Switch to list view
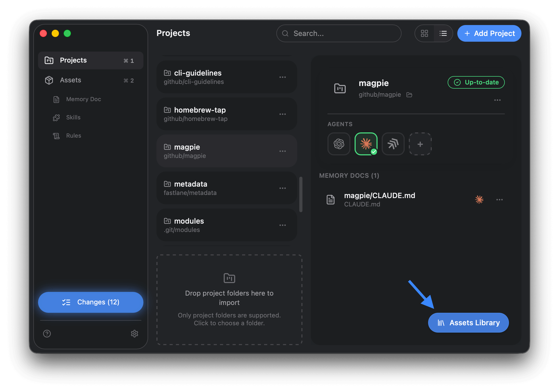 pos(443,33)
